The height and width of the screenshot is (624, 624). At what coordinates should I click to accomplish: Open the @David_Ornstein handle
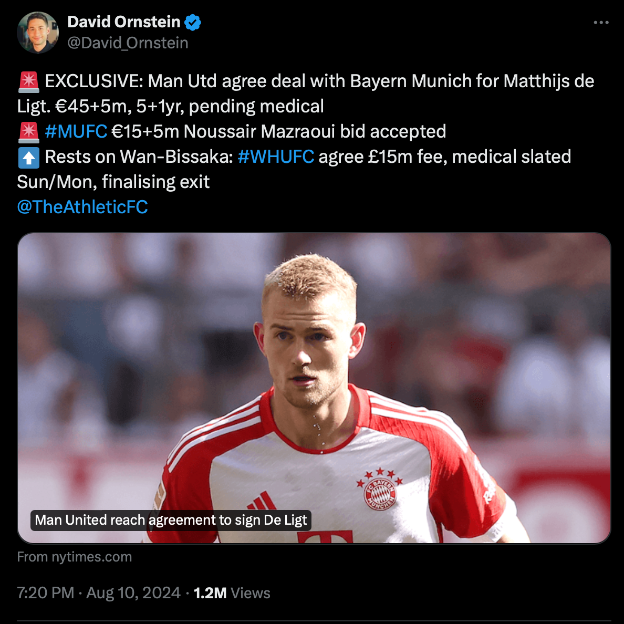[x=128, y=43]
